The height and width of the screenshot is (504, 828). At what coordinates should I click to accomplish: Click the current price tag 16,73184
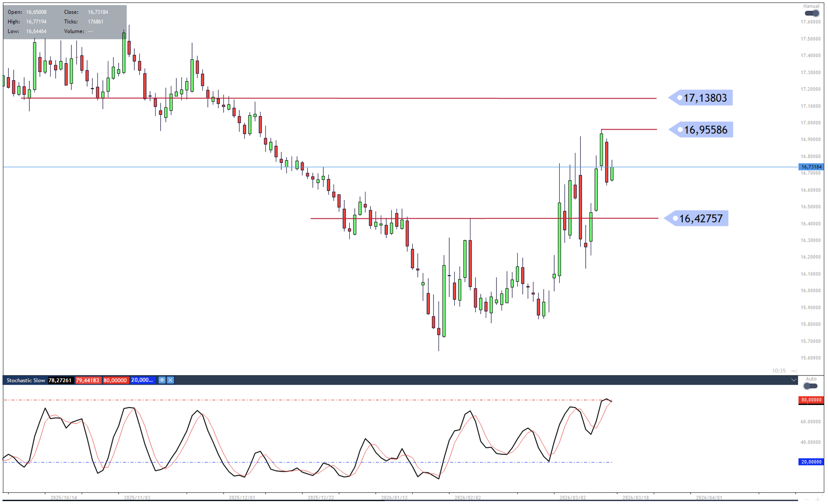pyautogui.click(x=811, y=167)
